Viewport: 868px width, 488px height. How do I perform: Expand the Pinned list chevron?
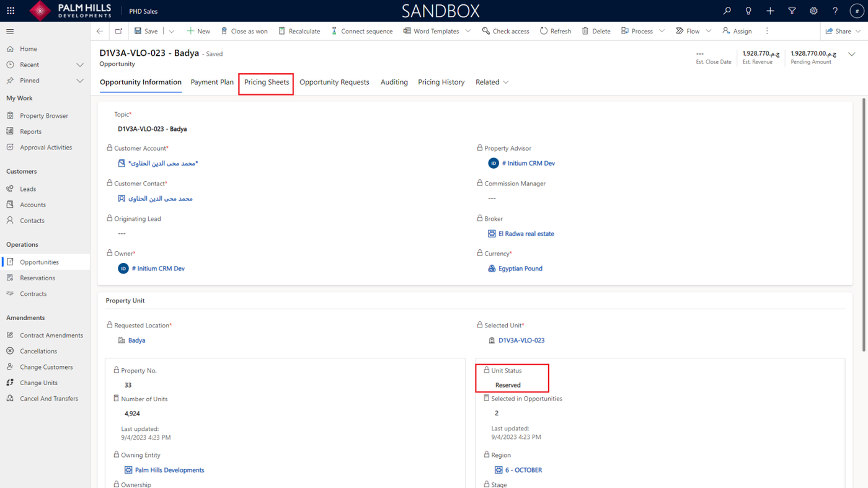[80, 81]
